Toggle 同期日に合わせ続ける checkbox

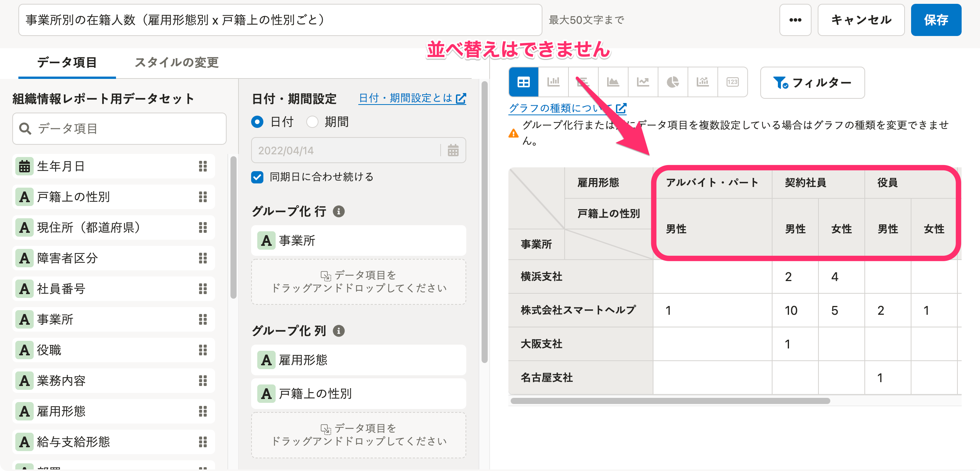(x=257, y=177)
